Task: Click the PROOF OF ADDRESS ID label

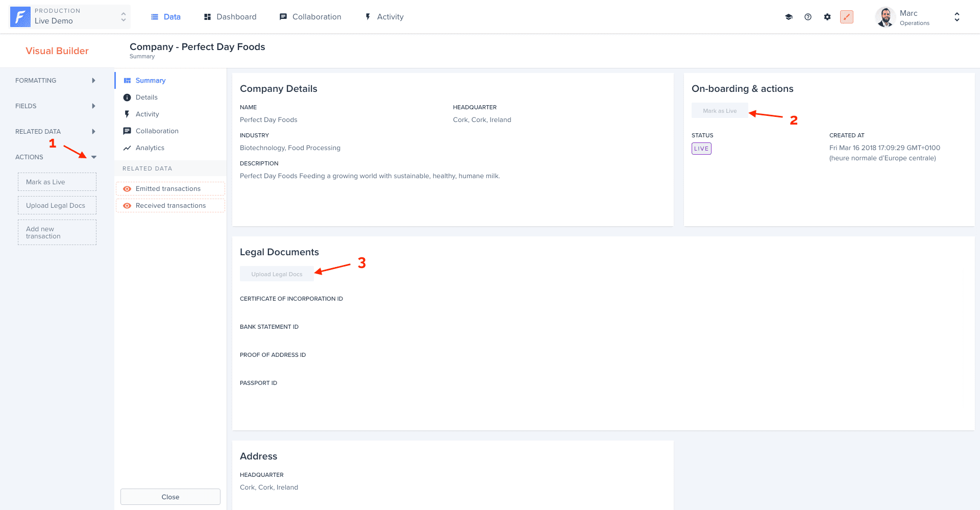Action: (273, 355)
